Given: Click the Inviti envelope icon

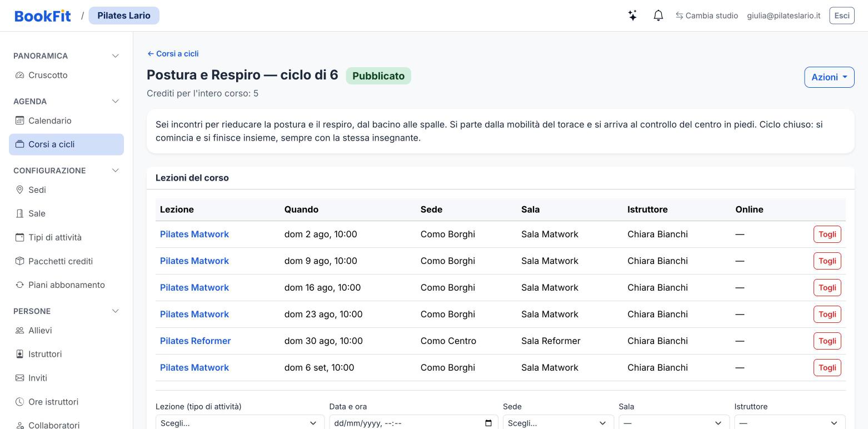Looking at the screenshot, I should (19, 378).
